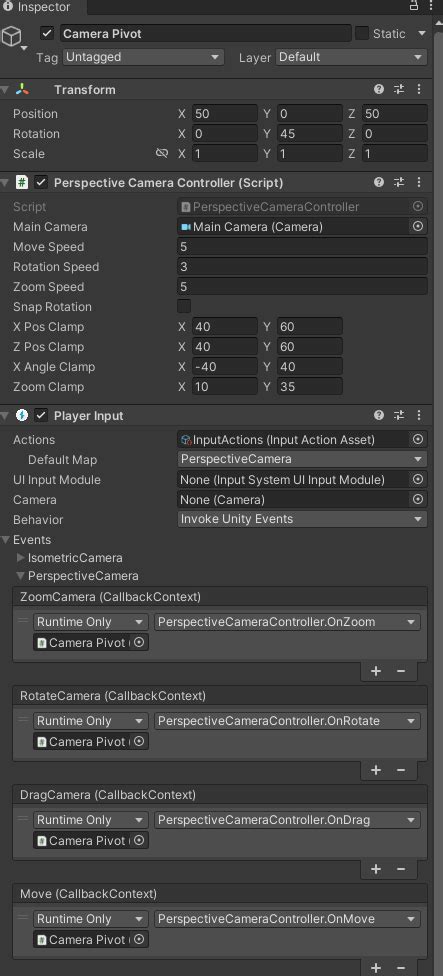
Task: Click RotateCamera Camera Pivot object picker
Action: pyautogui.click(x=139, y=741)
